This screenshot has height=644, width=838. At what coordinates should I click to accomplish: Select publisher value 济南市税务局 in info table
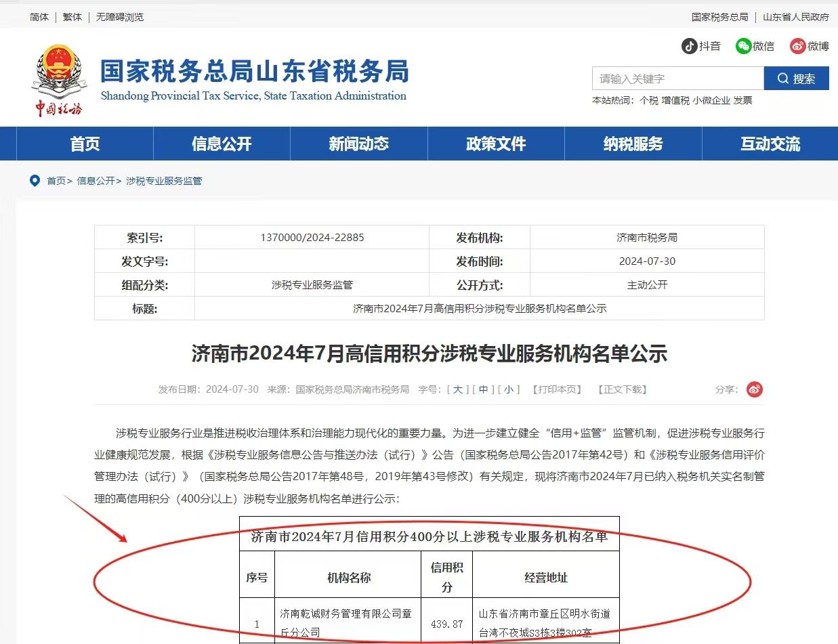pyautogui.click(x=647, y=238)
